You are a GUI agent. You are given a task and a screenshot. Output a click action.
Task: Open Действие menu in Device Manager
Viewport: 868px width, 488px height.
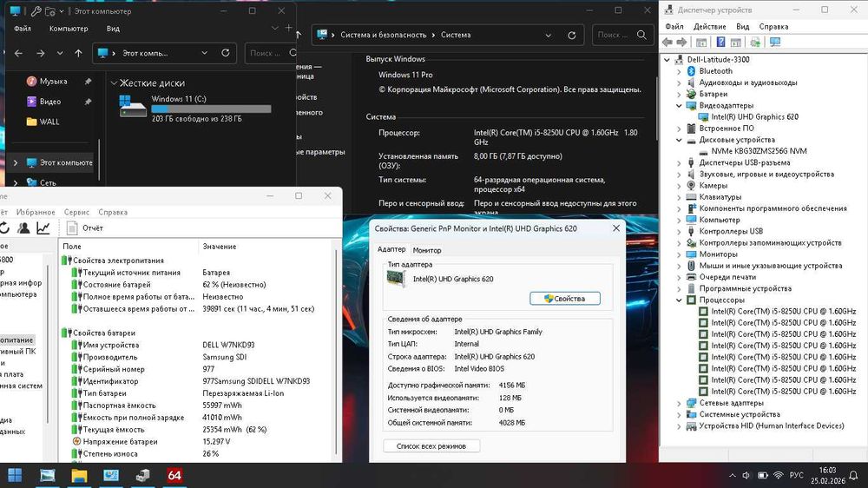[x=710, y=27]
